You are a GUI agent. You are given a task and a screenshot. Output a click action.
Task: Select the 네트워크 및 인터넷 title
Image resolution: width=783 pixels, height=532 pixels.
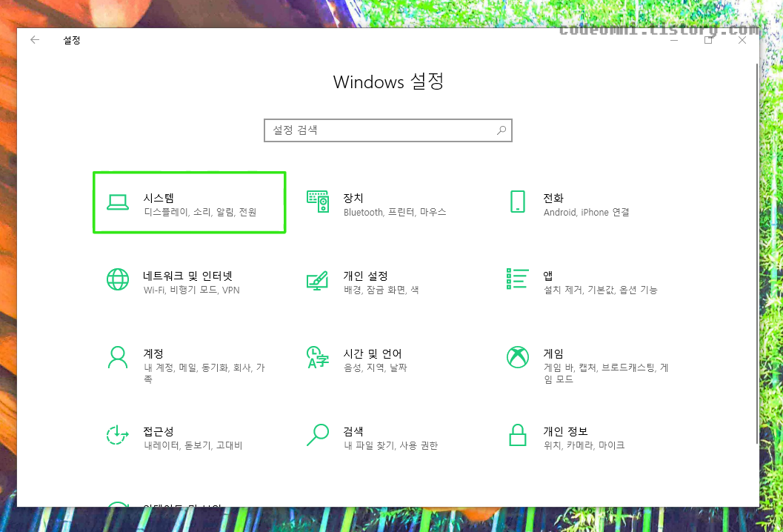pos(187,276)
